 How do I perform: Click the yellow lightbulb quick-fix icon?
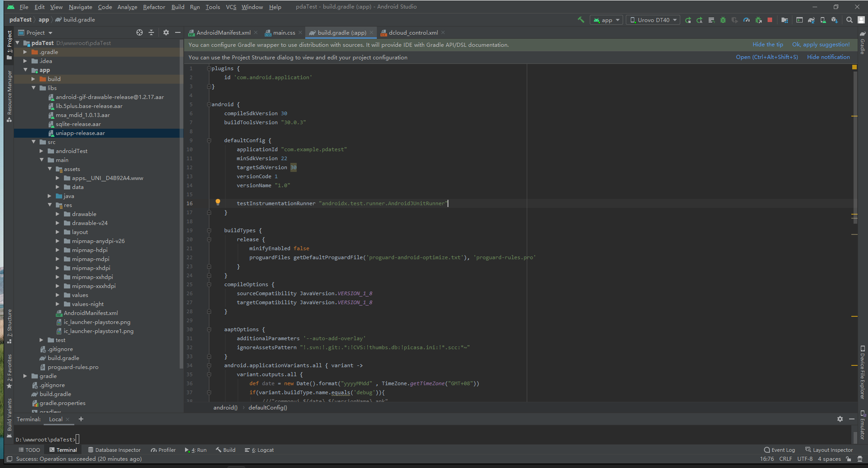[218, 202]
